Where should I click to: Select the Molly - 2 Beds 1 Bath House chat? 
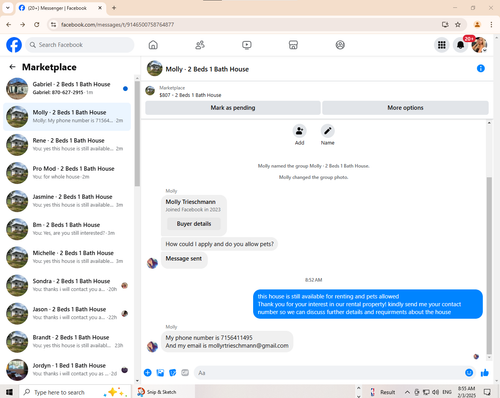pos(67,116)
